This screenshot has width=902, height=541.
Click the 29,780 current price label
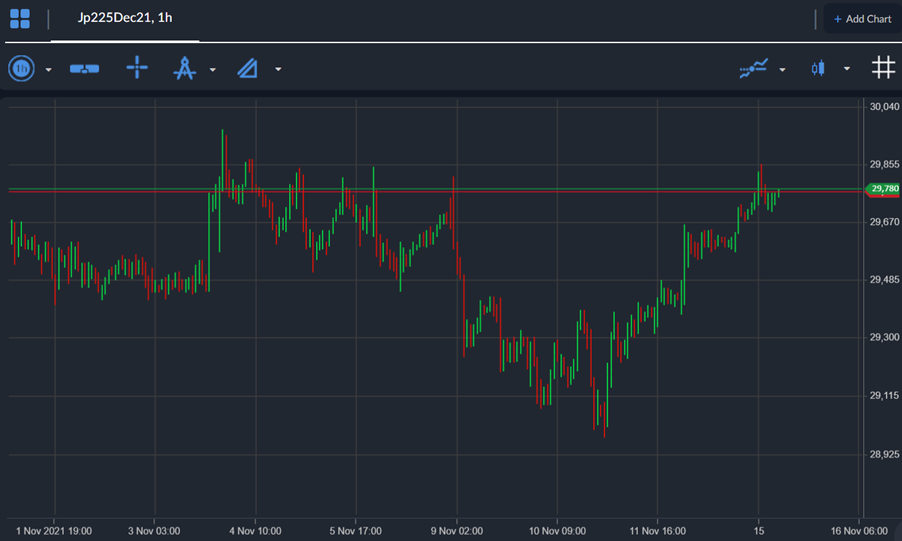[883, 188]
